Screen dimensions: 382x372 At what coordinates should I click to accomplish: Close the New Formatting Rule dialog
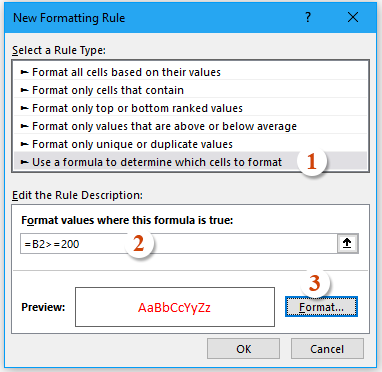click(x=353, y=17)
